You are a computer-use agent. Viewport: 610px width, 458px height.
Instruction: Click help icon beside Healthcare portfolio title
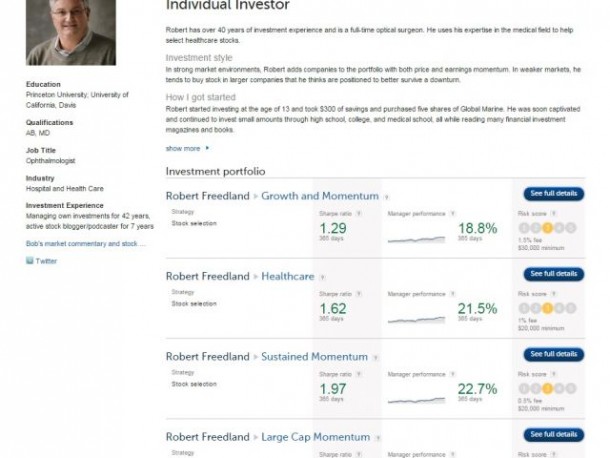click(x=323, y=277)
